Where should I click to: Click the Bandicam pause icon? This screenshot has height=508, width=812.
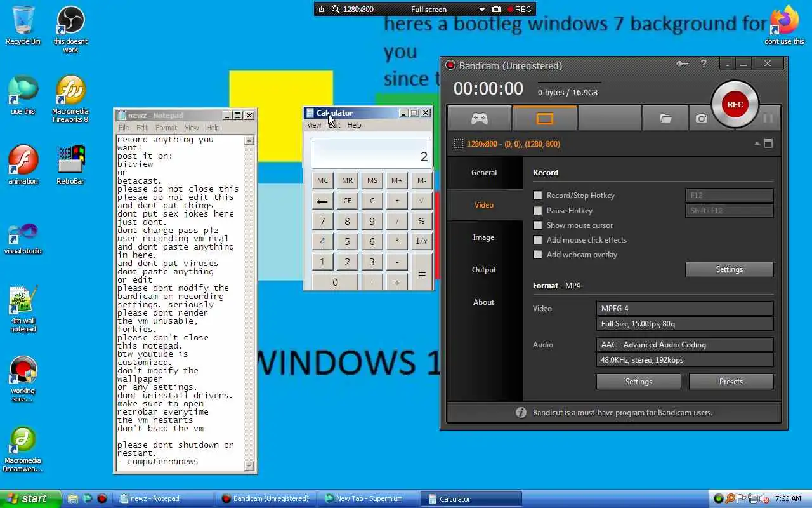click(x=768, y=118)
